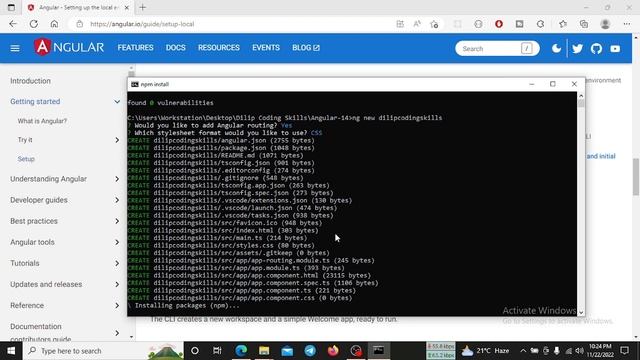Image resolution: width=640 pixels, height=360 pixels.
Task: Open browser profile avatar
Action: coord(605,24)
